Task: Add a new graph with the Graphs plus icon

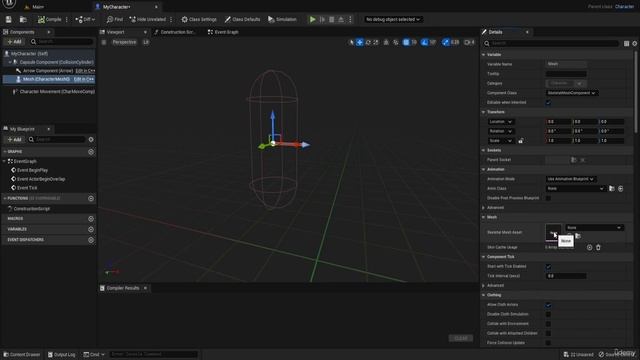Action: point(91,152)
